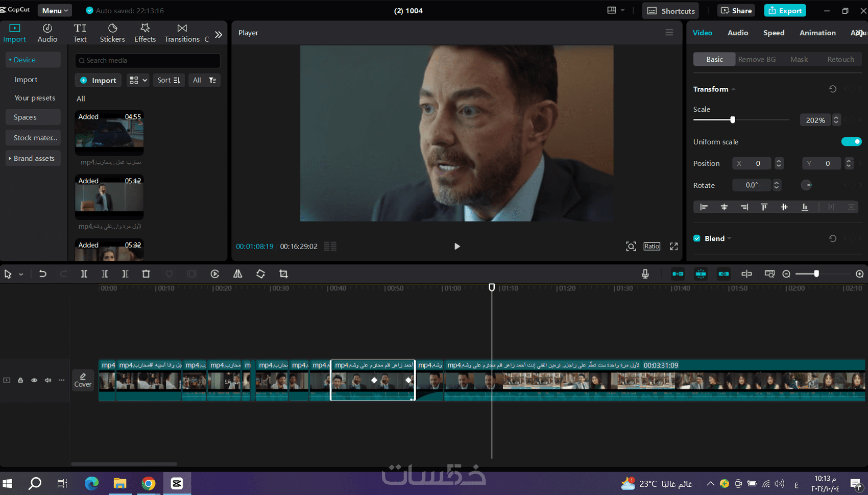
Task: Click the Ratio button in player
Action: pos(652,246)
